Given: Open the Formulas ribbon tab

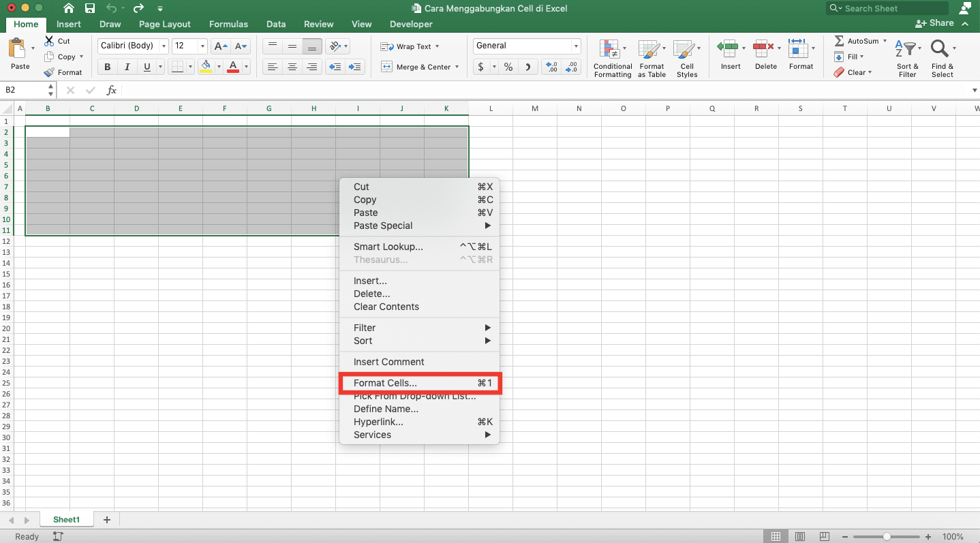Looking at the screenshot, I should tap(228, 24).
